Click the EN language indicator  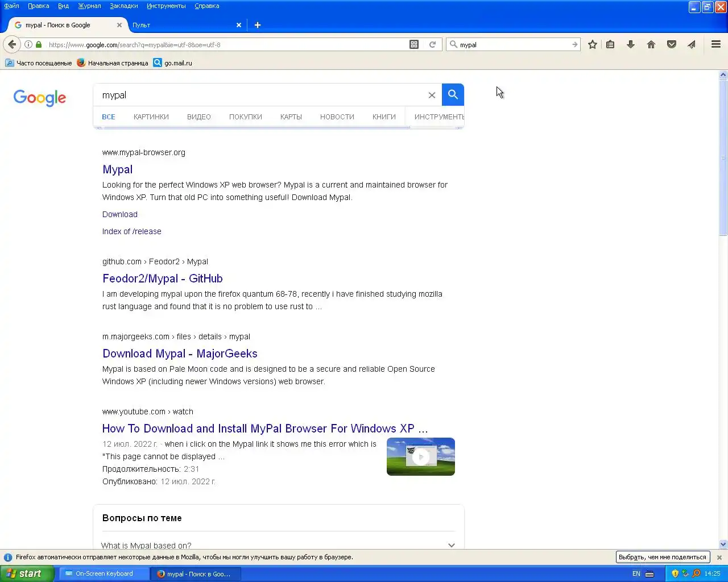click(636, 573)
